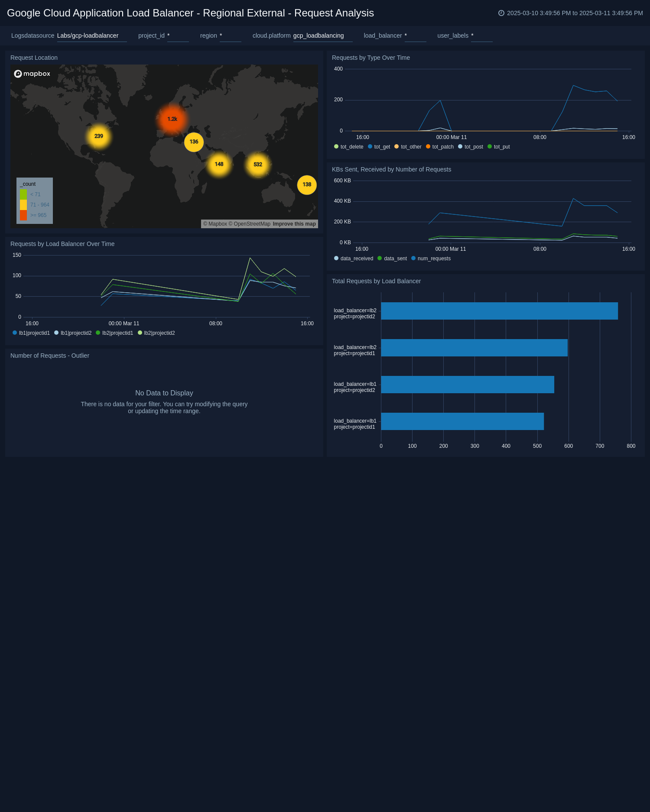Select the 138 map cluster marker

coord(307,184)
